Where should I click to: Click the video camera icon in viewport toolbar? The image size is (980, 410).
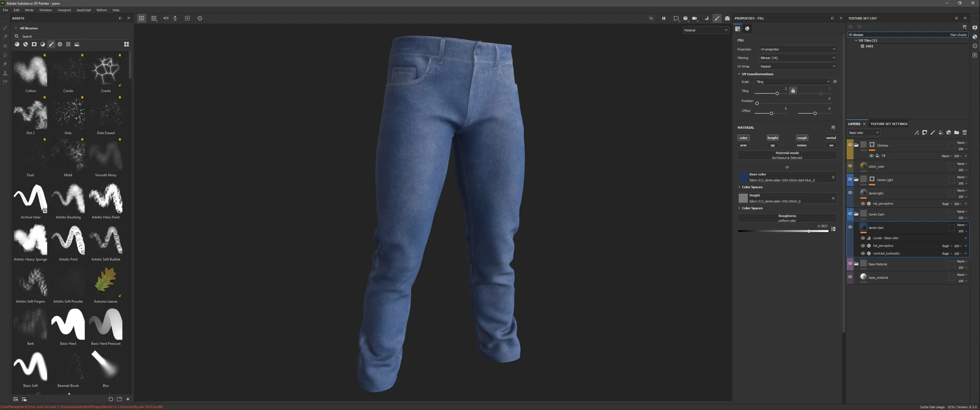click(x=695, y=18)
